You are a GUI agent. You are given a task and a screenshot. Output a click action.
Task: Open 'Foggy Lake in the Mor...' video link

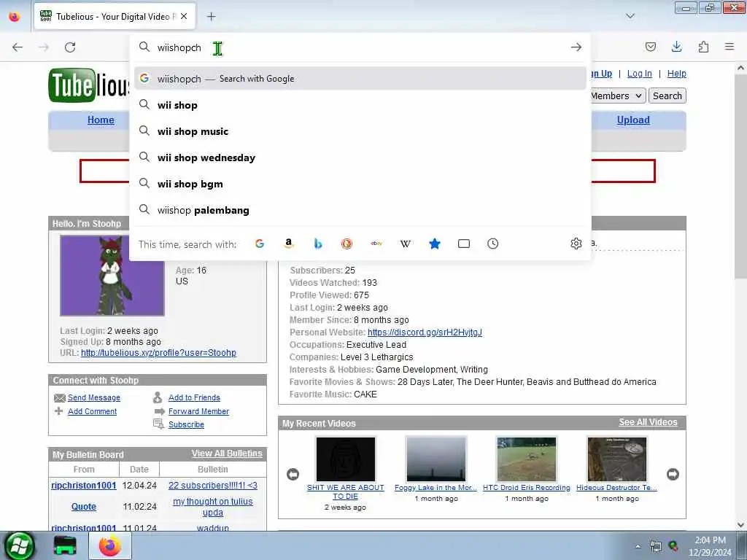tap(436, 488)
